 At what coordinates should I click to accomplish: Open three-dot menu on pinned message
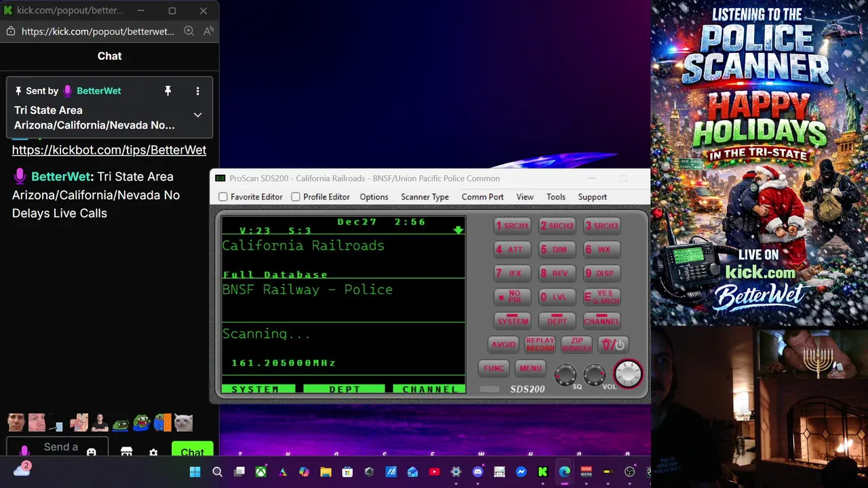pyautogui.click(x=197, y=91)
